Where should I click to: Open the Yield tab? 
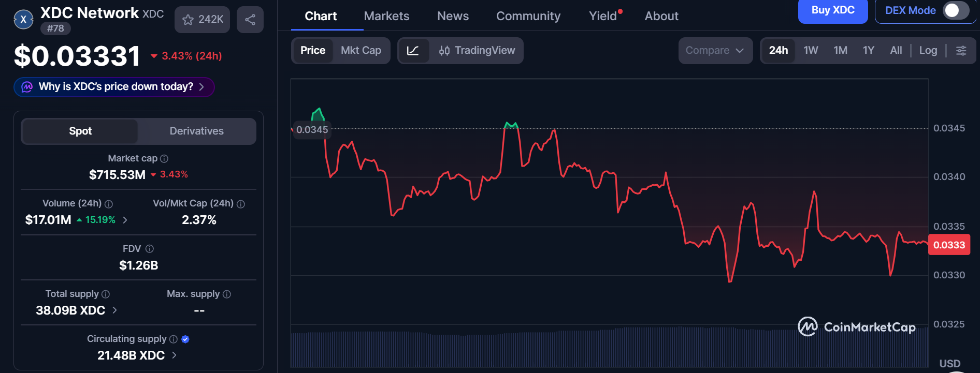click(604, 16)
